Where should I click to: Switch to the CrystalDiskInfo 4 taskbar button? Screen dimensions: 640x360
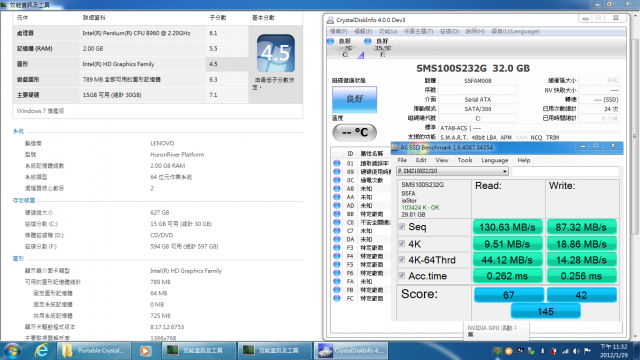click(350, 351)
